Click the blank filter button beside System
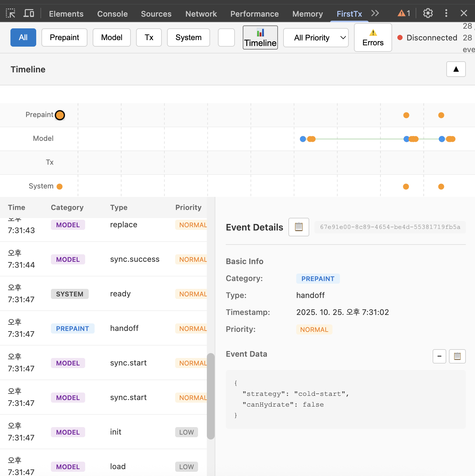Screen dimensions: 475x476 (226, 37)
